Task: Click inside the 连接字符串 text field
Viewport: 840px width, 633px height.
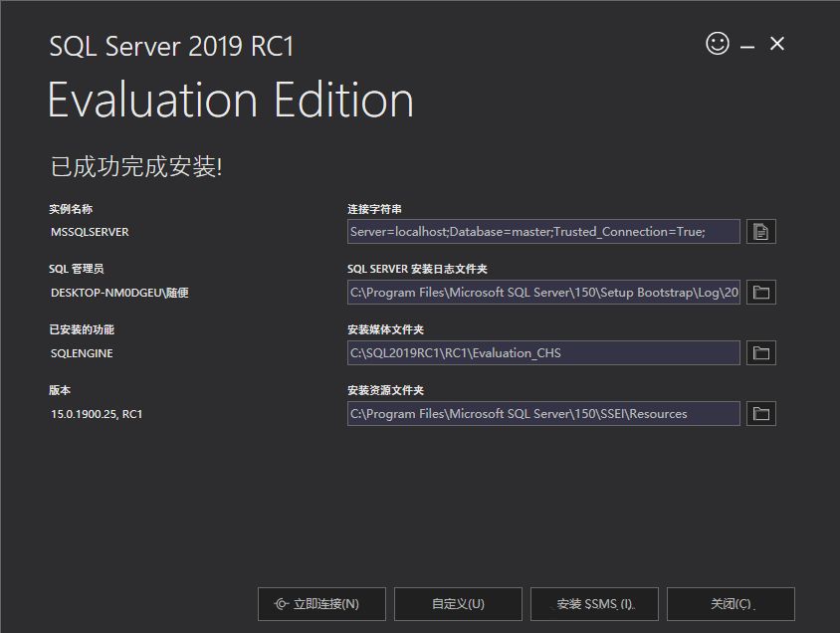Action: coord(543,232)
